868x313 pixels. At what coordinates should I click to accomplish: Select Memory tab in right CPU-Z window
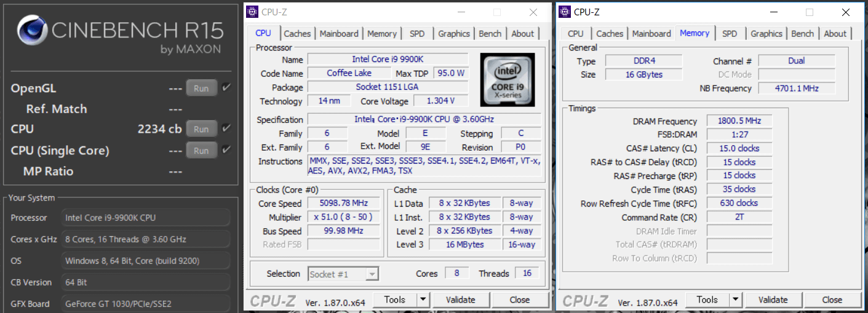[695, 33]
